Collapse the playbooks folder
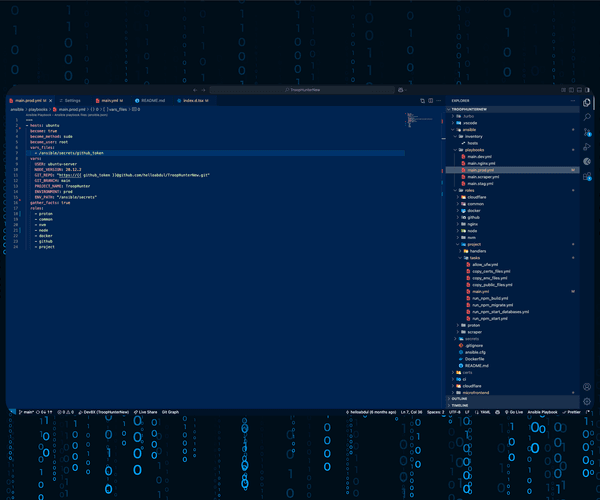Viewport: 600px width, 500px height. (x=512, y=150)
